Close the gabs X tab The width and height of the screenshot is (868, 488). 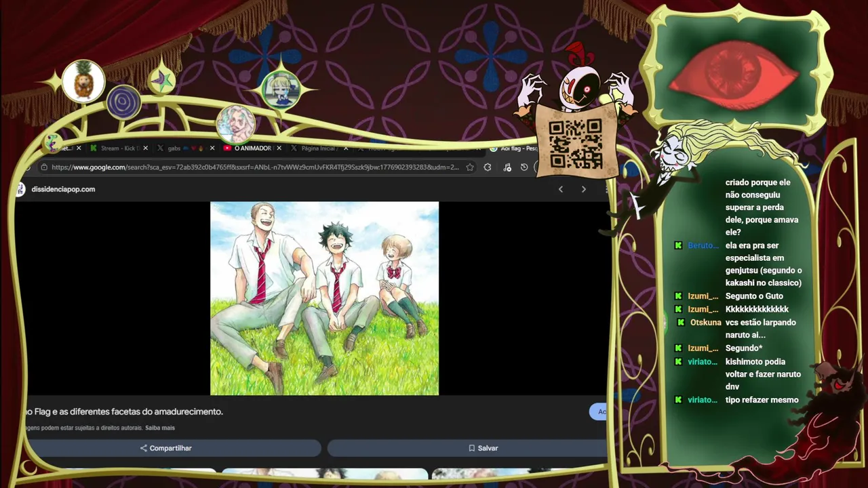tap(212, 148)
